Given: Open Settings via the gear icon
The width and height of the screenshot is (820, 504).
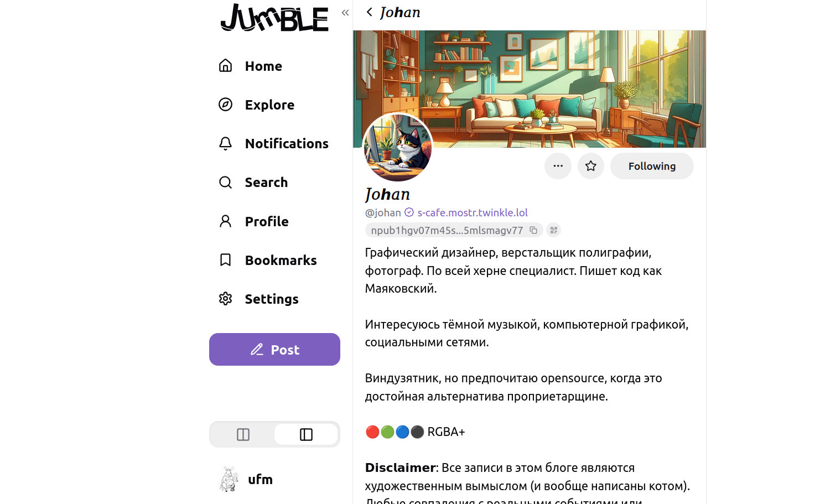Looking at the screenshot, I should pyautogui.click(x=225, y=299).
